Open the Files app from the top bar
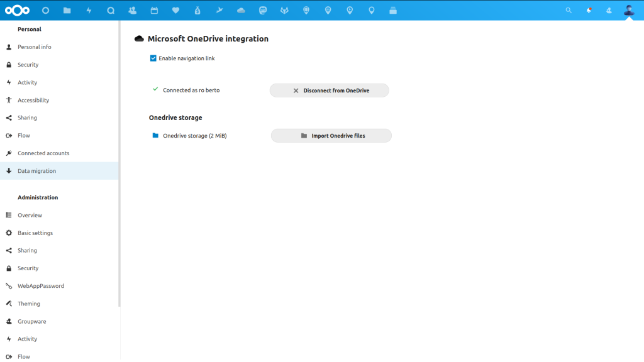The height and width of the screenshot is (362, 644). [67, 9]
